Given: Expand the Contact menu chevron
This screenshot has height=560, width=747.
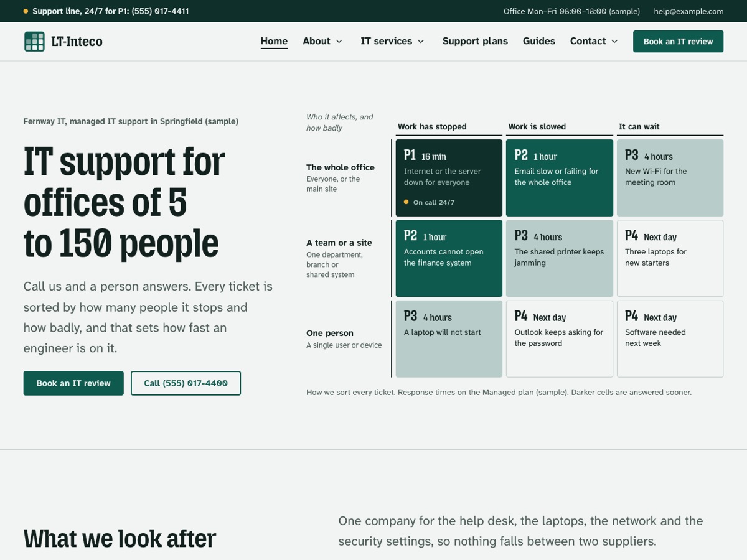Looking at the screenshot, I should pyautogui.click(x=614, y=42).
